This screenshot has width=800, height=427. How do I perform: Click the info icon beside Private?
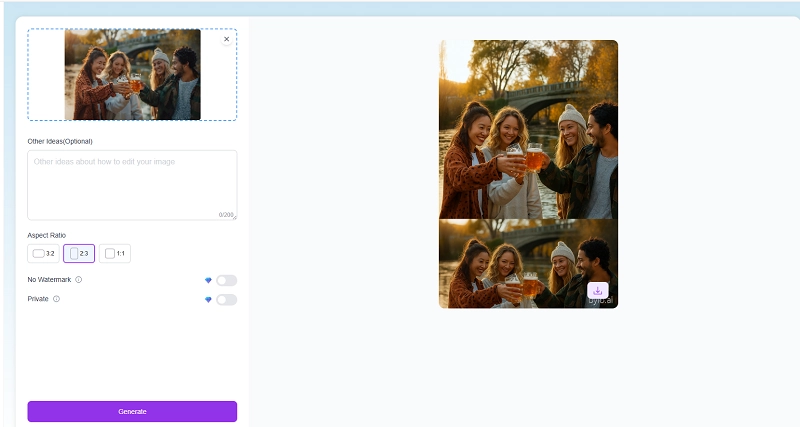(56, 299)
